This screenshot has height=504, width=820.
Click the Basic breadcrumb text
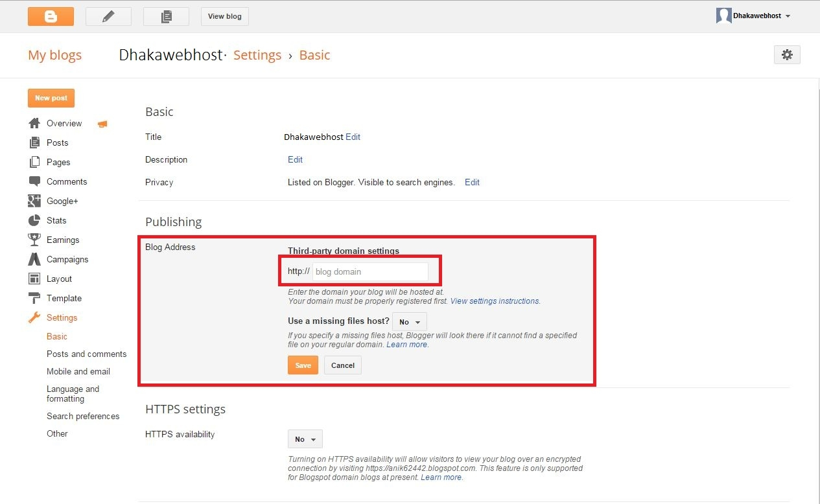pyautogui.click(x=314, y=55)
